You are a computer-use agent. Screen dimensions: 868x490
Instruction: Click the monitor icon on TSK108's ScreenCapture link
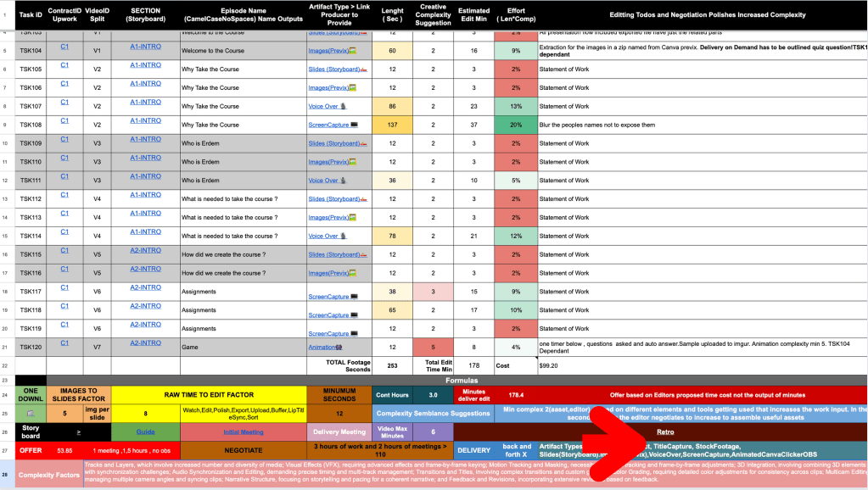tap(355, 125)
